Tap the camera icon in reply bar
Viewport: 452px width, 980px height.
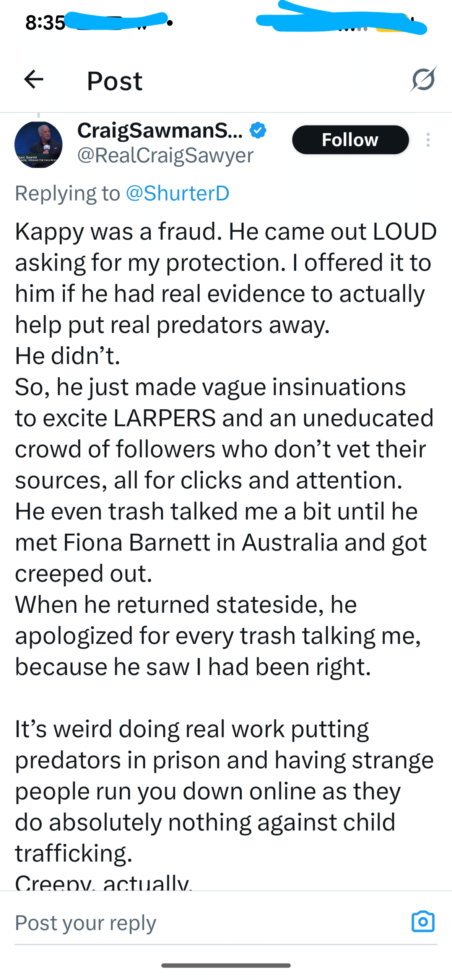(423, 921)
